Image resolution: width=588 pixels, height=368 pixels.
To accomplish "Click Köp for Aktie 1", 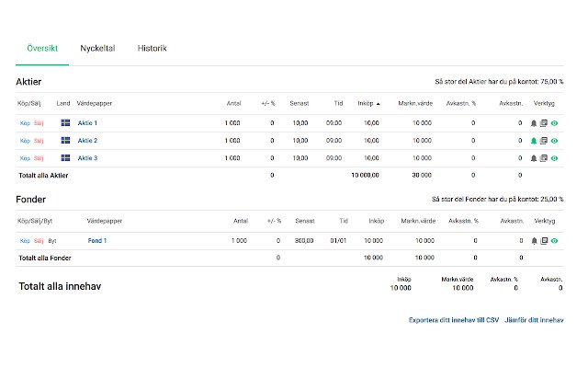I will point(25,123).
